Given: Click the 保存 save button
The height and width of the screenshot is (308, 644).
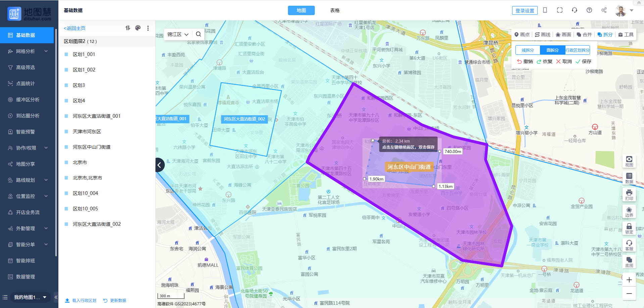Looking at the screenshot, I should point(583,61).
